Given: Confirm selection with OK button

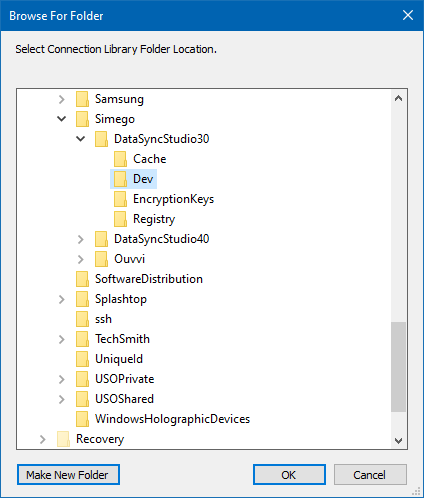Looking at the screenshot, I should [x=289, y=475].
